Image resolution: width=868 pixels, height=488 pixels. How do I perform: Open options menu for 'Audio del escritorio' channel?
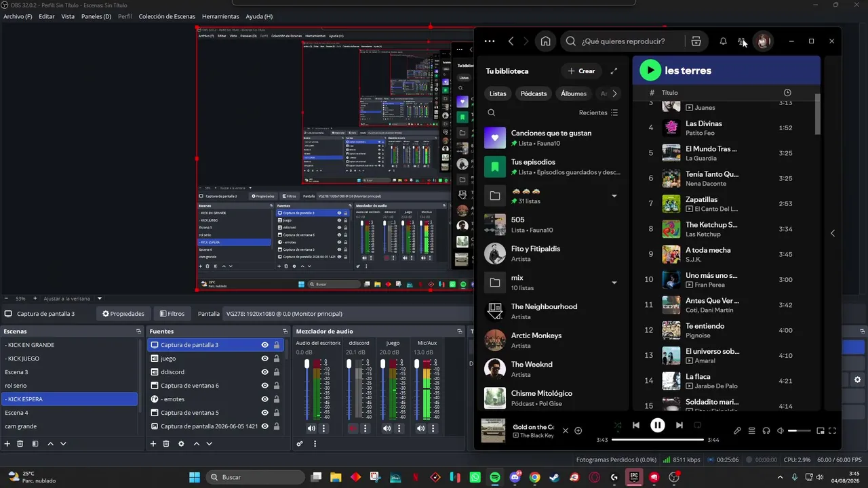point(323,428)
